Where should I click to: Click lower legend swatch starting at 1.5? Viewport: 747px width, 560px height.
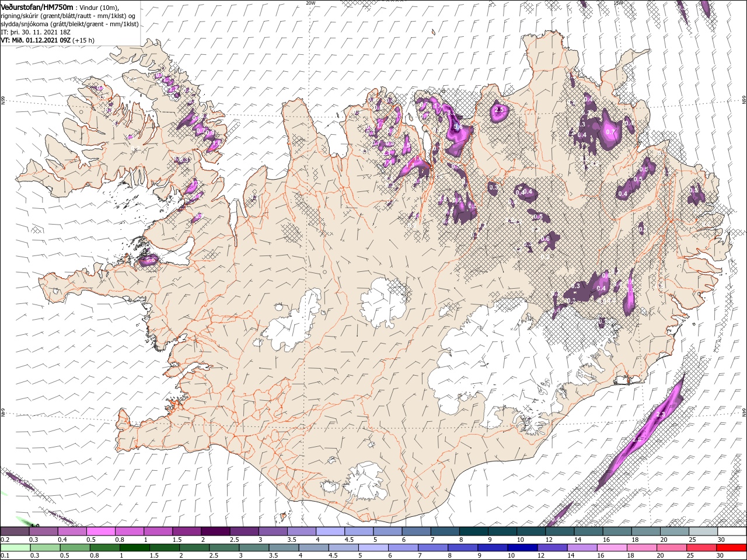coord(166,548)
